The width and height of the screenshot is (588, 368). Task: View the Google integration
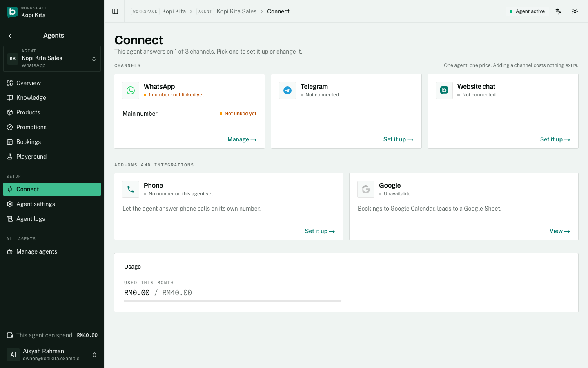560,231
